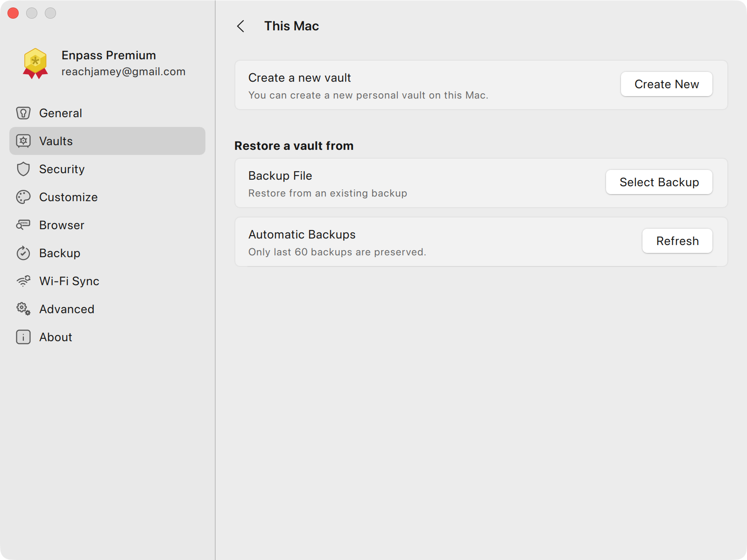Go back using the chevron arrow

pyautogui.click(x=241, y=26)
